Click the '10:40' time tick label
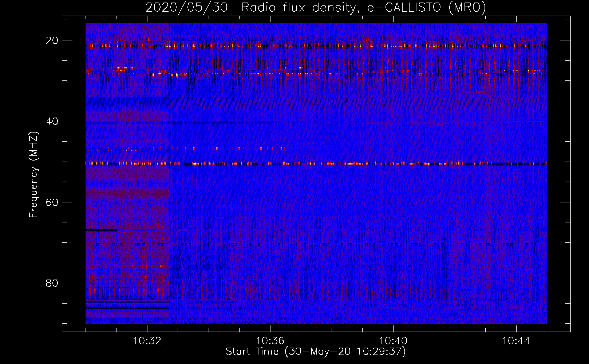Screen dimensions: 589x364 tap(393, 341)
